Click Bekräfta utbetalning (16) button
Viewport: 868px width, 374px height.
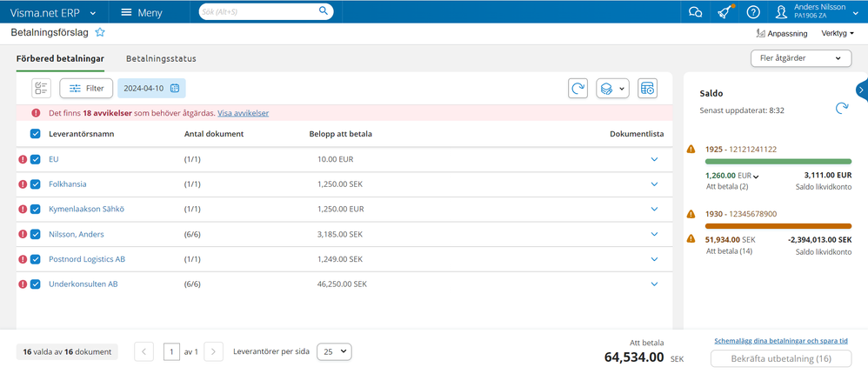(x=781, y=358)
